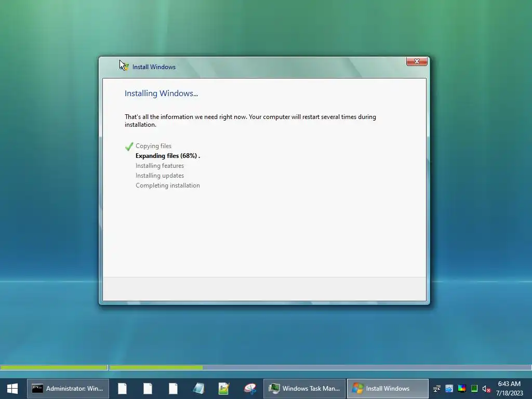Click the 'Installing features' step
Screen dimensions: 532x399
point(159,166)
